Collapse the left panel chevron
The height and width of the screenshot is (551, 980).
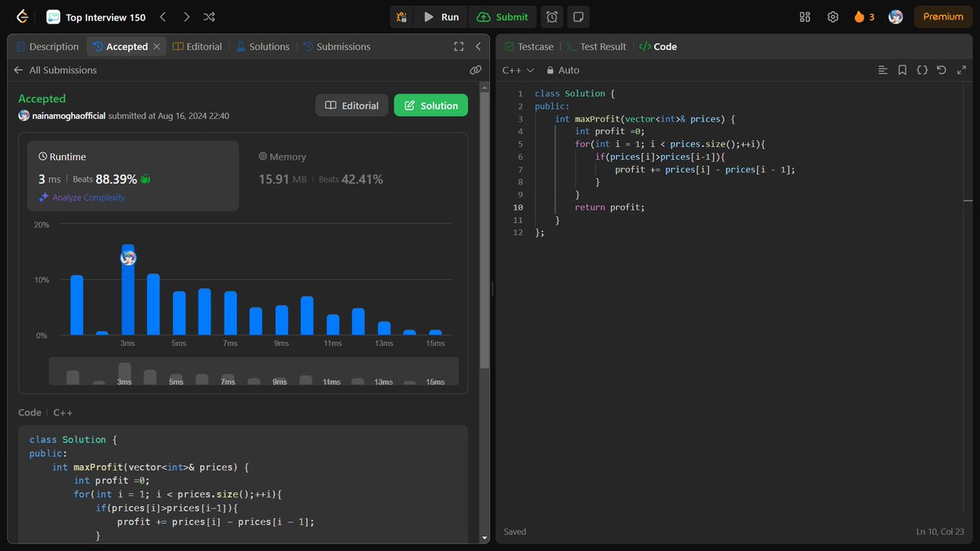point(478,47)
